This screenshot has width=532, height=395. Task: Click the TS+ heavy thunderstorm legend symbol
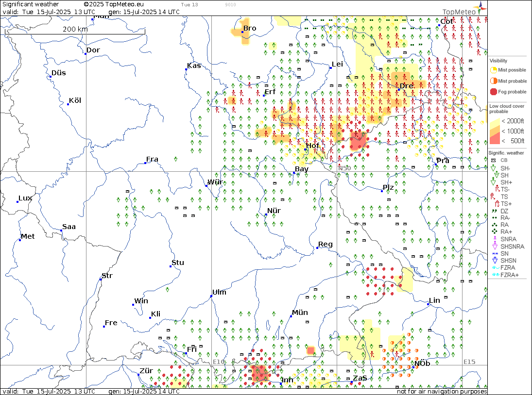[x=497, y=203]
